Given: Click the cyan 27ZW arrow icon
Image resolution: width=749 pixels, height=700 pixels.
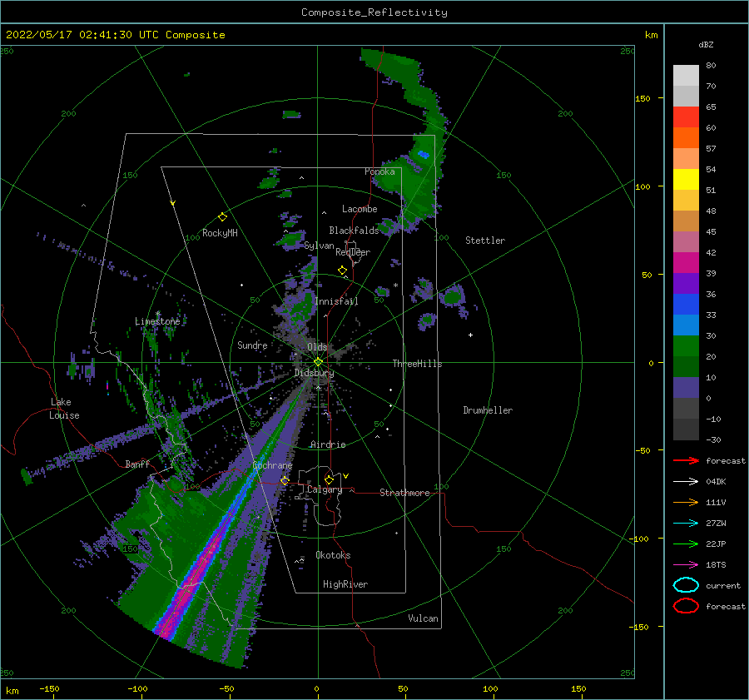Looking at the screenshot, I should click(x=686, y=524).
